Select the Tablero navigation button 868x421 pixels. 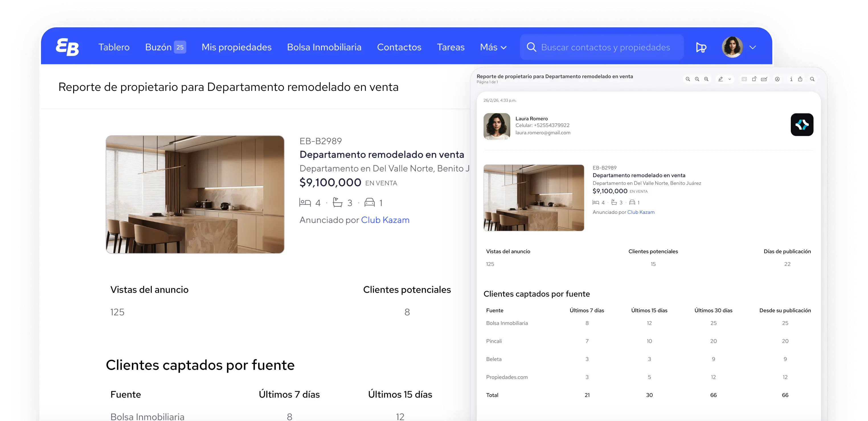114,47
